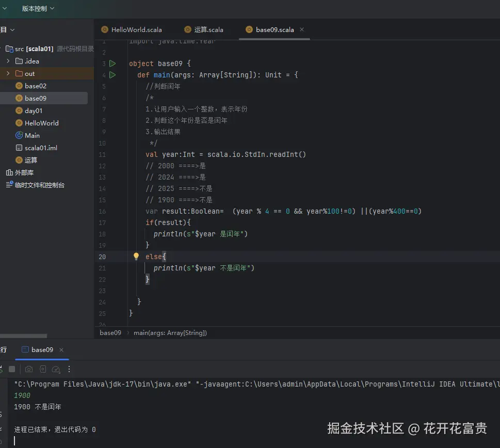Click the Main class icon
The image size is (500, 448).
pos(19,135)
